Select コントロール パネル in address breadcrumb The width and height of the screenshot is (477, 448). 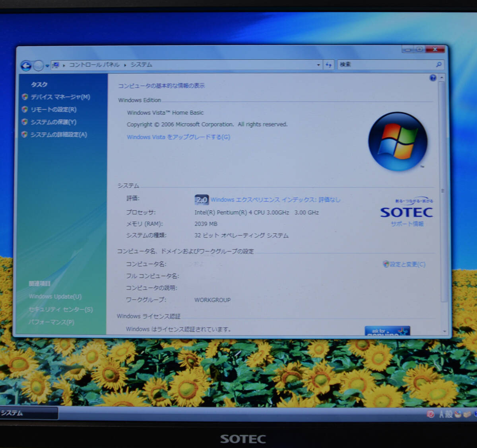pyautogui.click(x=94, y=65)
